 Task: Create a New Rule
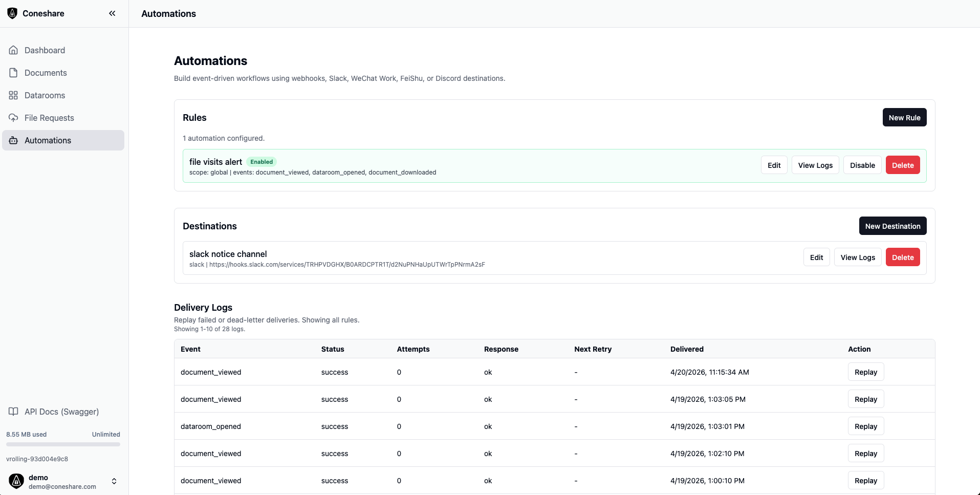click(904, 117)
